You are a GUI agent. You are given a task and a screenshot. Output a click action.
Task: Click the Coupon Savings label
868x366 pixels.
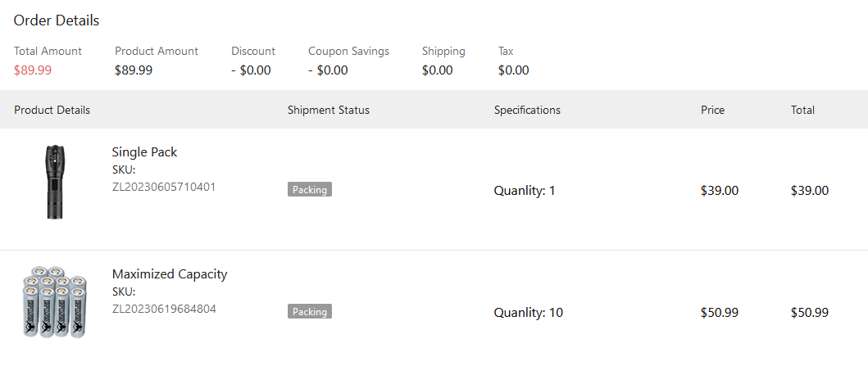(x=348, y=51)
